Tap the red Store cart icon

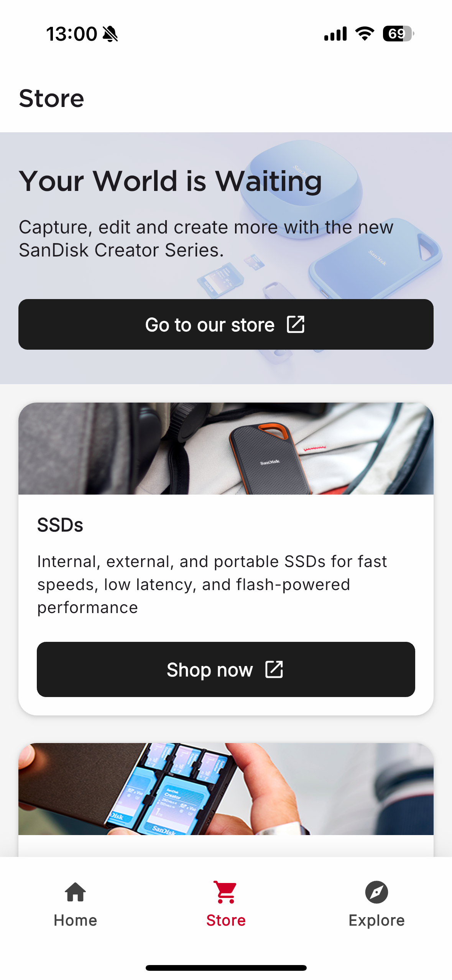point(226,892)
